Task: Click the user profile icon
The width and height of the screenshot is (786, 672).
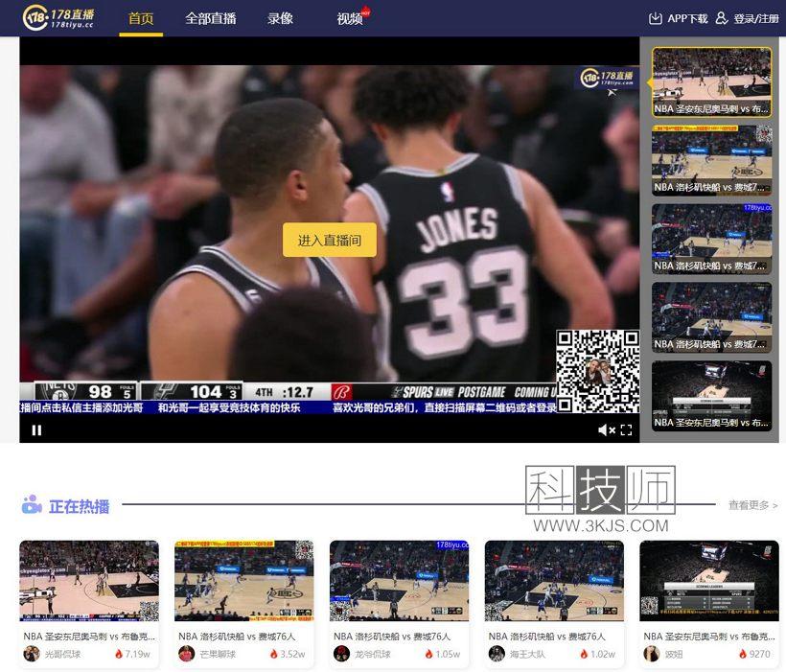Action: point(722,18)
